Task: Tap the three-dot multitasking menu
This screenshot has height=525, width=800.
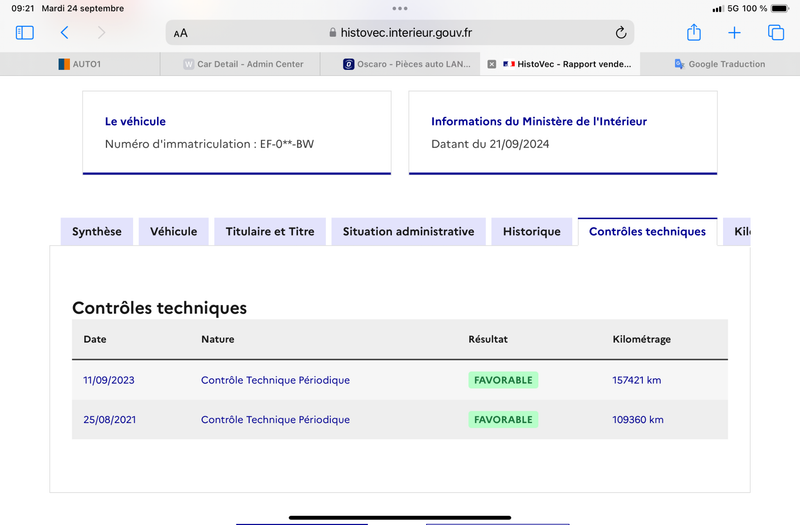Action: coord(400,8)
